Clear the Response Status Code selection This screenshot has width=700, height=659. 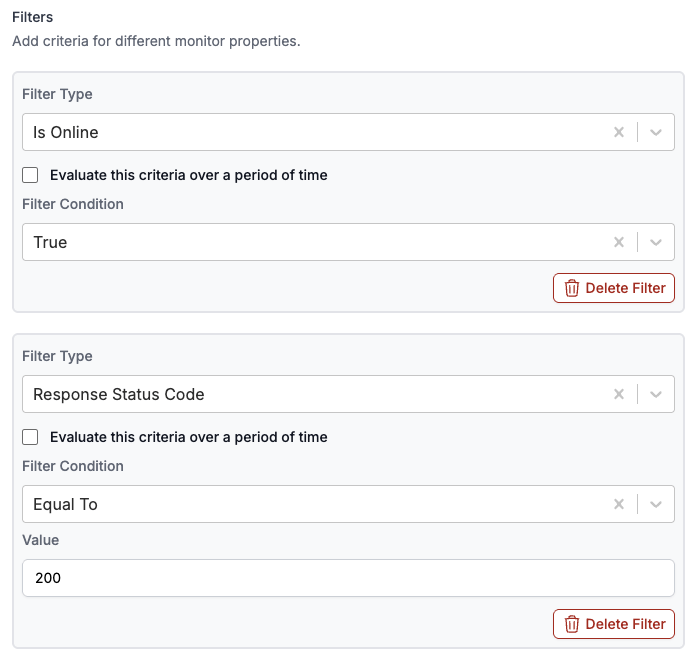point(619,394)
